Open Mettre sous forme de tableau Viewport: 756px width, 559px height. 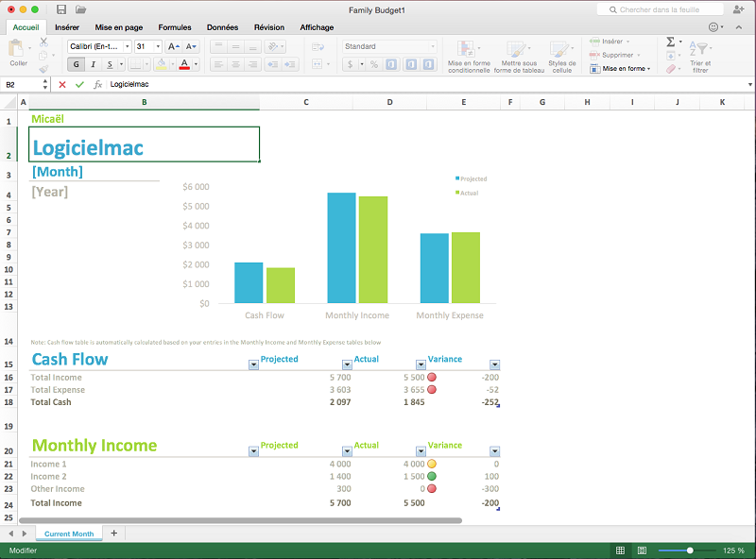(519, 56)
